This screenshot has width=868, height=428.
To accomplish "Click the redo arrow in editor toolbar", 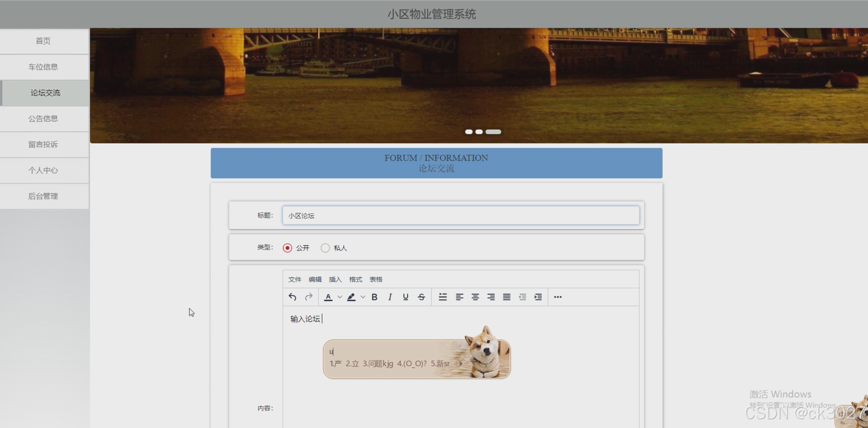I will [x=309, y=297].
